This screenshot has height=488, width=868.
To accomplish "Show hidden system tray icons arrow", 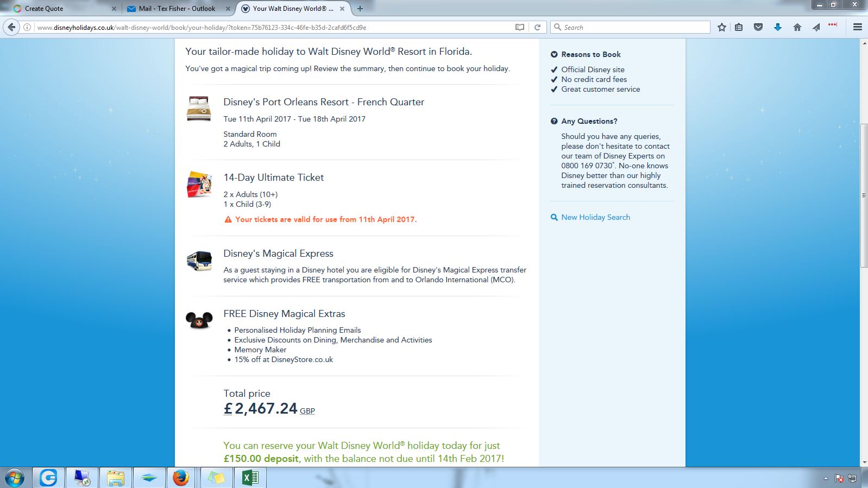I will coord(826,479).
